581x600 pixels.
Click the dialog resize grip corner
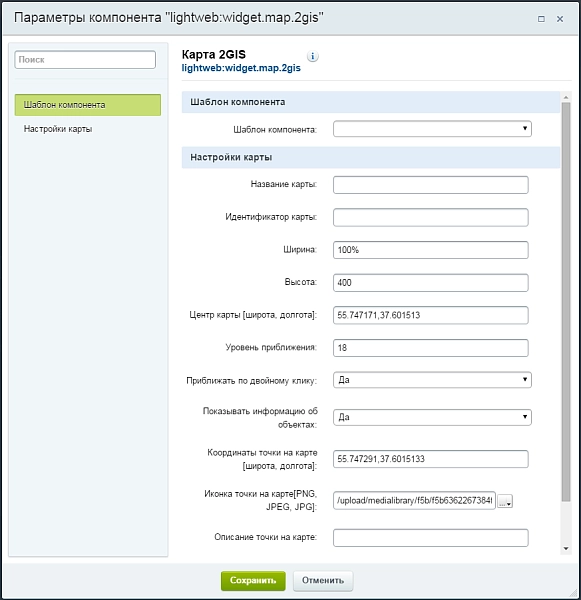(x=573, y=593)
